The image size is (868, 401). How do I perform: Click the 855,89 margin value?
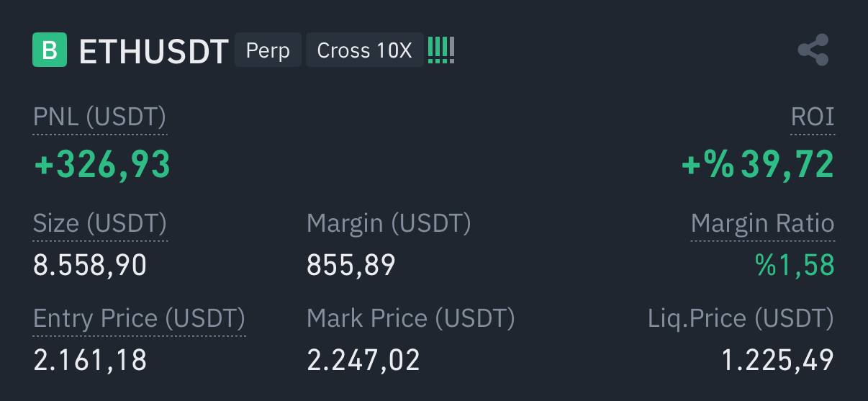[351, 266]
